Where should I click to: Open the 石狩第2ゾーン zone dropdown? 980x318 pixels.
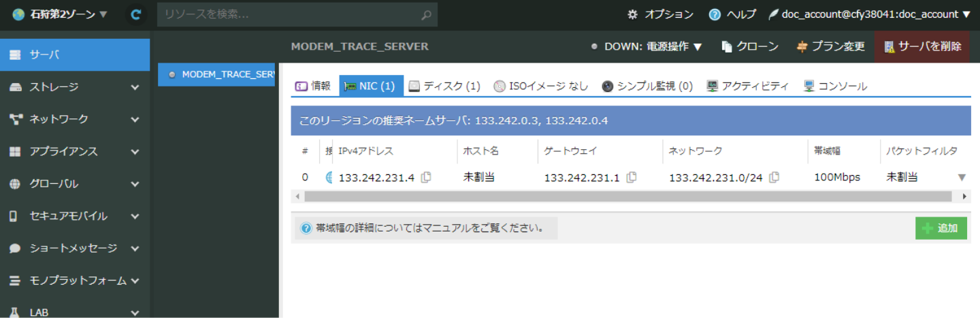(x=60, y=14)
